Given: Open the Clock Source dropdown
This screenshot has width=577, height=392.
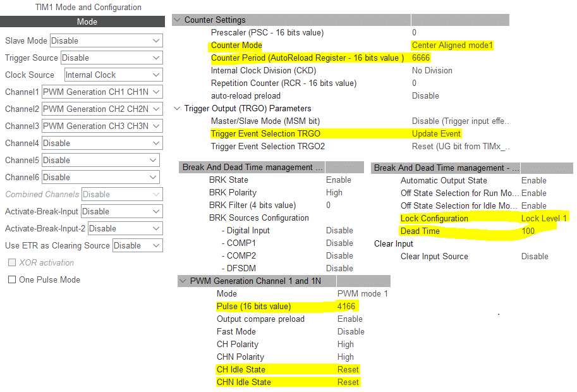Looking at the screenshot, I should point(113,75).
